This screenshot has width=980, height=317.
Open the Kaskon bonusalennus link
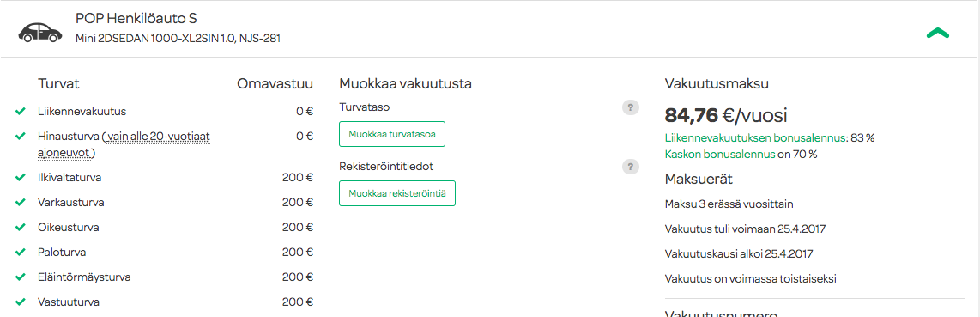point(719,154)
